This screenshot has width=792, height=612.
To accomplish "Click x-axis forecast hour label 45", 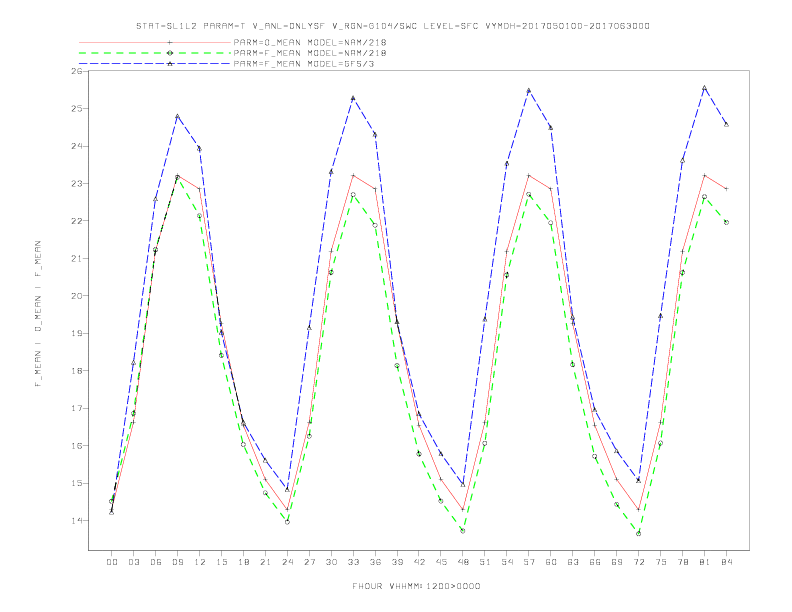I will coord(441,562).
